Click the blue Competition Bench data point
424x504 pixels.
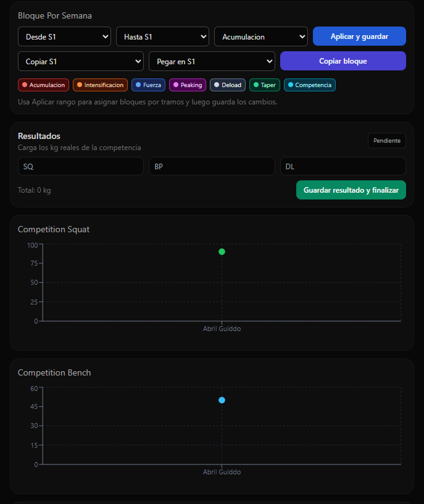(222, 400)
